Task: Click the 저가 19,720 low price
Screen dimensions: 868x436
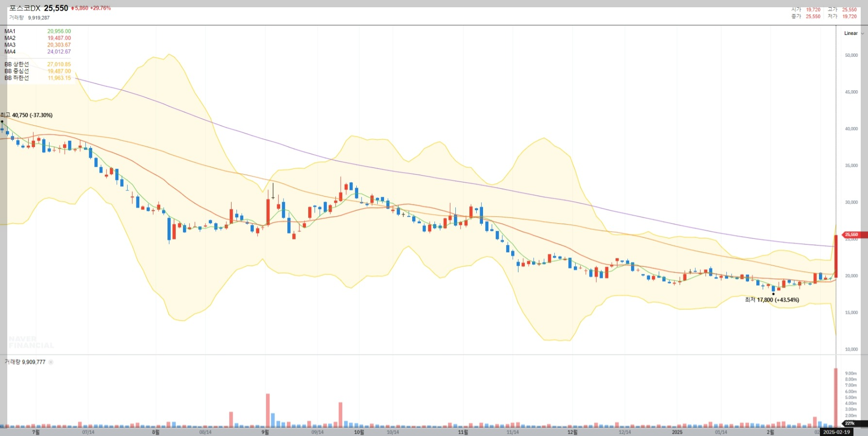Action: [x=842, y=16]
